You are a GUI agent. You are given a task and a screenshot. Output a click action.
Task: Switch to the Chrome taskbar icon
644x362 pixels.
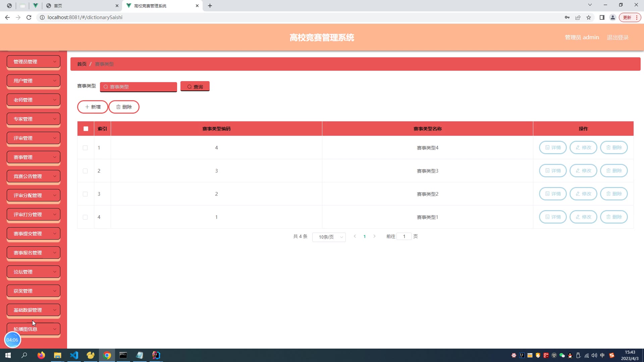pyautogui.click(x=107, y=355)
